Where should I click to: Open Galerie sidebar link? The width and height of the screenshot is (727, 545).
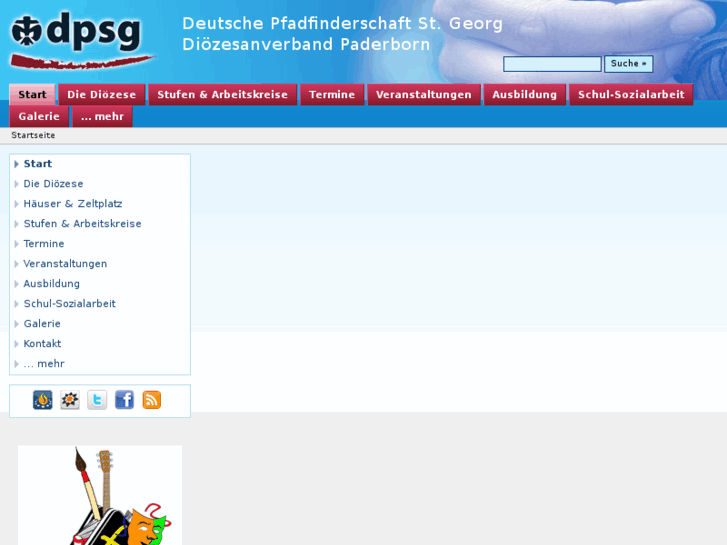[42, 323]
